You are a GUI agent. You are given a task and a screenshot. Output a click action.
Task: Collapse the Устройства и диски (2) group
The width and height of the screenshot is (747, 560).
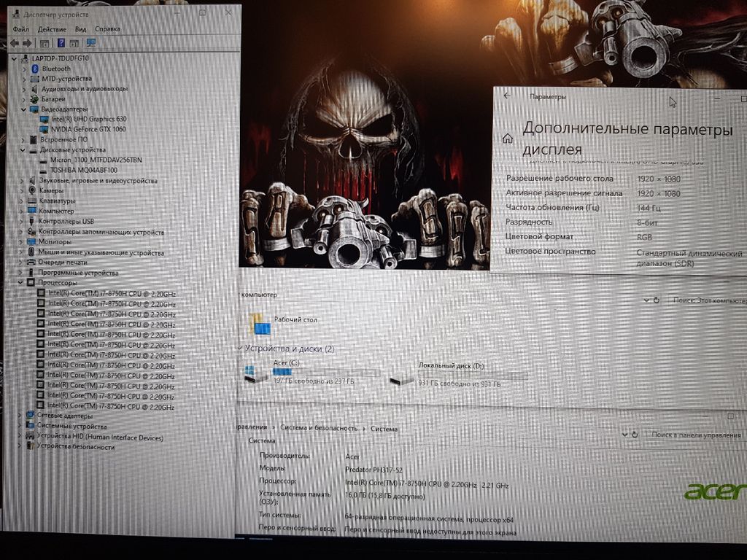click(x=240, y=349)
